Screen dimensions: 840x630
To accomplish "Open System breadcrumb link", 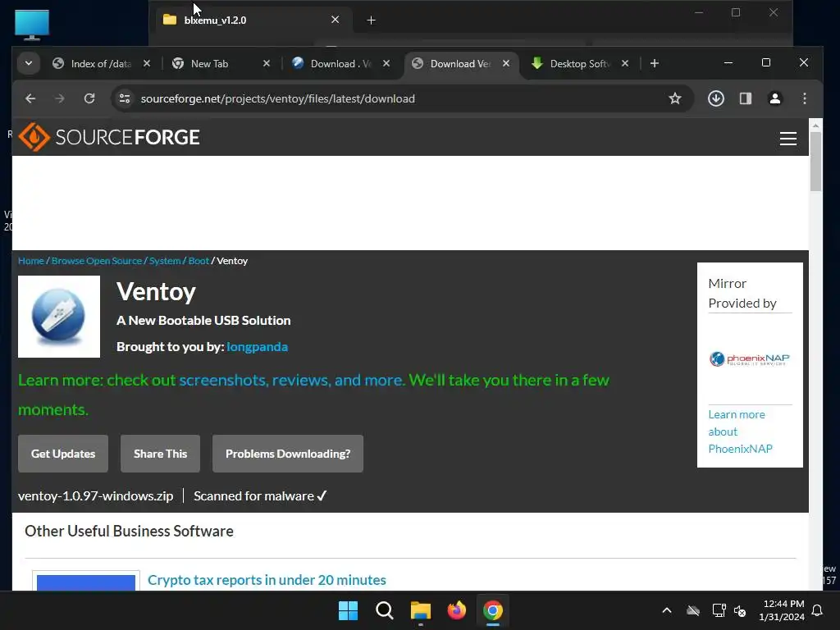I will tap(165, 261).
